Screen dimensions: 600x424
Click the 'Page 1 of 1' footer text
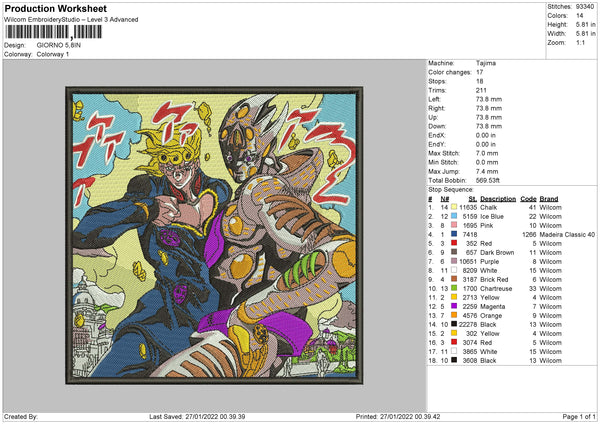tap(579, 416)
